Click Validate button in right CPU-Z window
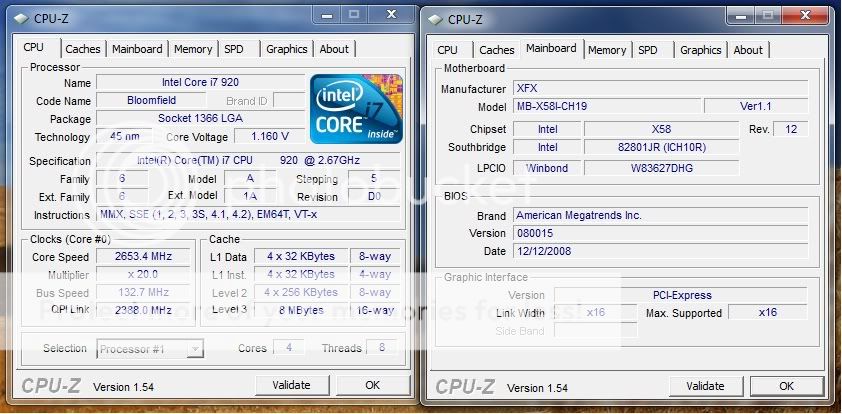The width and height of the screenshot is (842, 414). click(706, 386)
